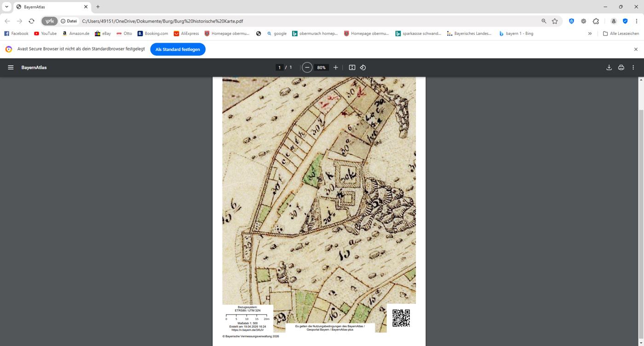Open the browser profile avatar
The width and height of the screenshot is (644, 346).
coord(613,21)
